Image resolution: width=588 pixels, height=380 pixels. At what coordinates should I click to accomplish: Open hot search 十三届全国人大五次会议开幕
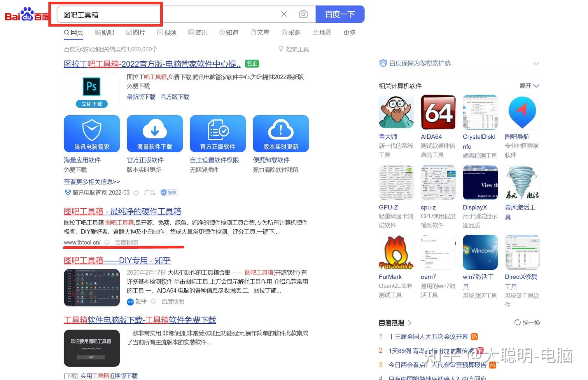[428, 337]
